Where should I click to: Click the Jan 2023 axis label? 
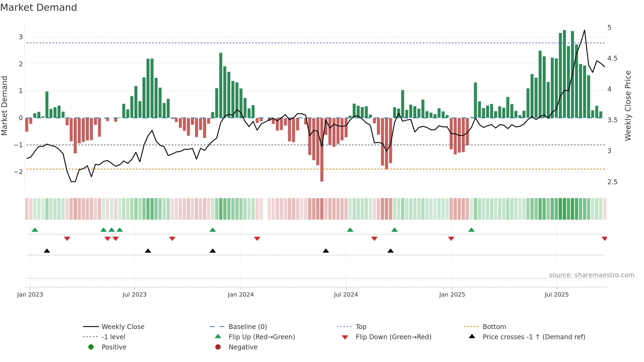30,294
